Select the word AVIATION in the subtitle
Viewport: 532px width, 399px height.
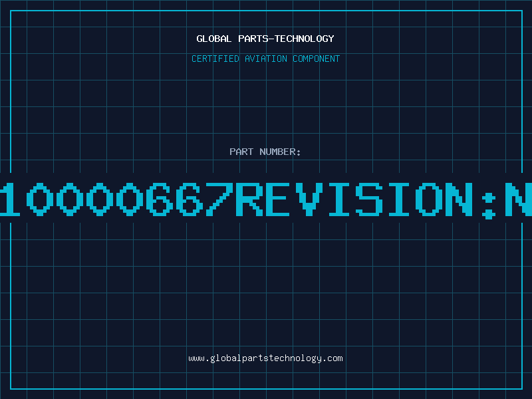266,59
